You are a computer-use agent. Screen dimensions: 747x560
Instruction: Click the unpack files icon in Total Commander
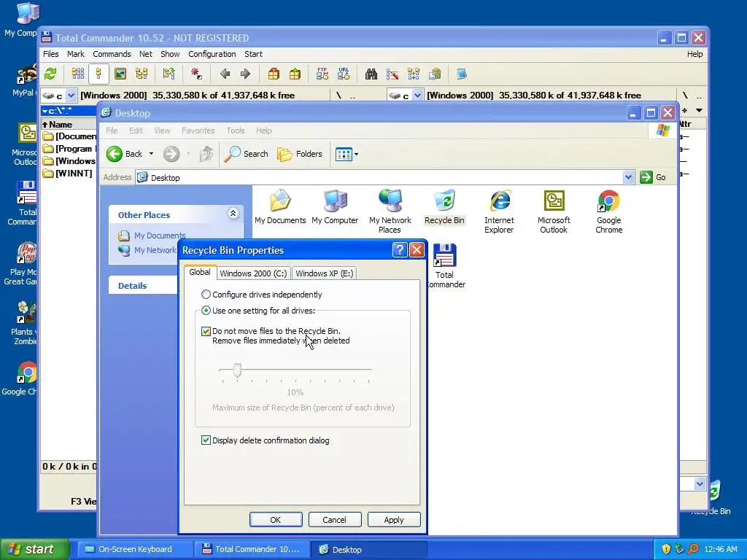[x=295, y=74]
